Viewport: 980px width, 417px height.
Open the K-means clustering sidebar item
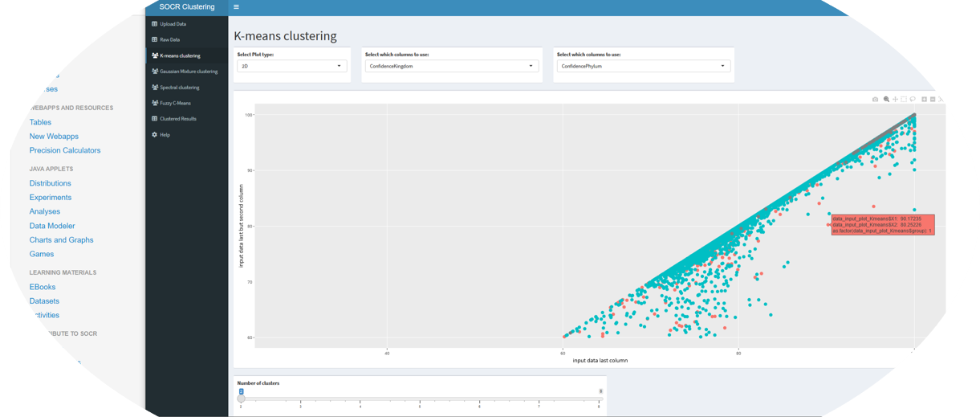pos(187,55)
